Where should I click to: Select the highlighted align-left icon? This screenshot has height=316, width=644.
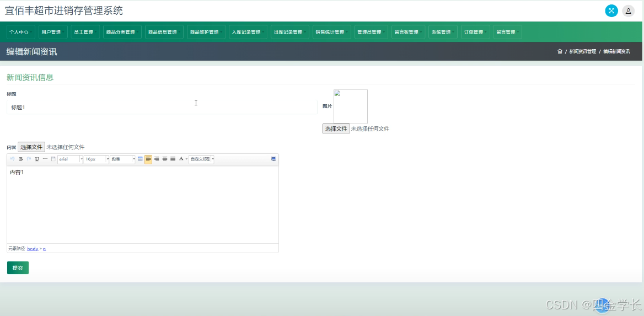(x=148, y=159)
